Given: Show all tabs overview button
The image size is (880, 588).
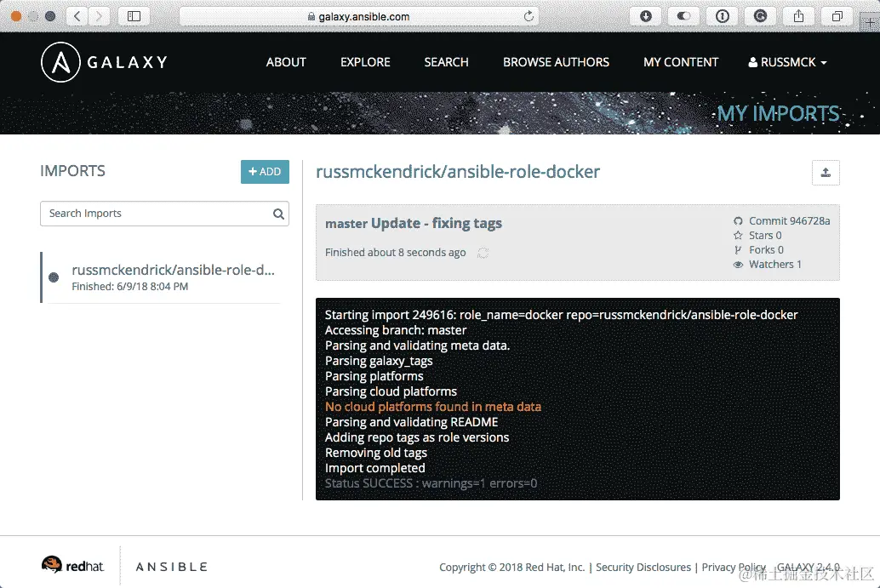Looking at the screenshot, I should coord(837,16).
